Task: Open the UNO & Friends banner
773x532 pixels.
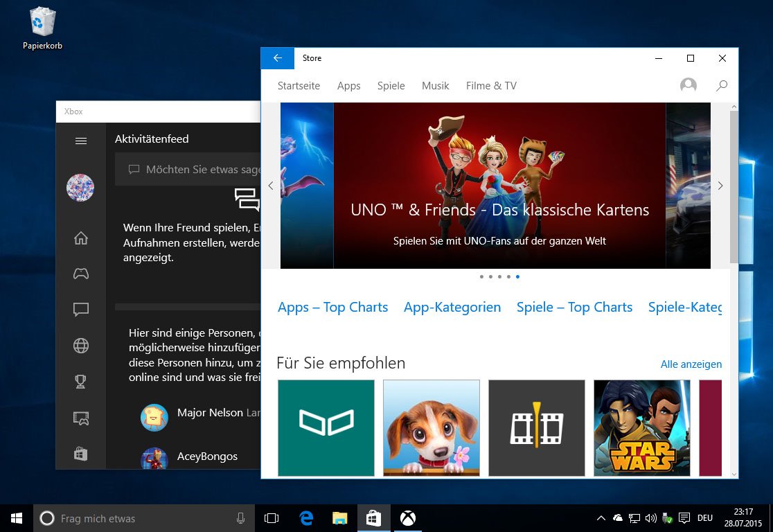Action: click(x=499, y=186)
